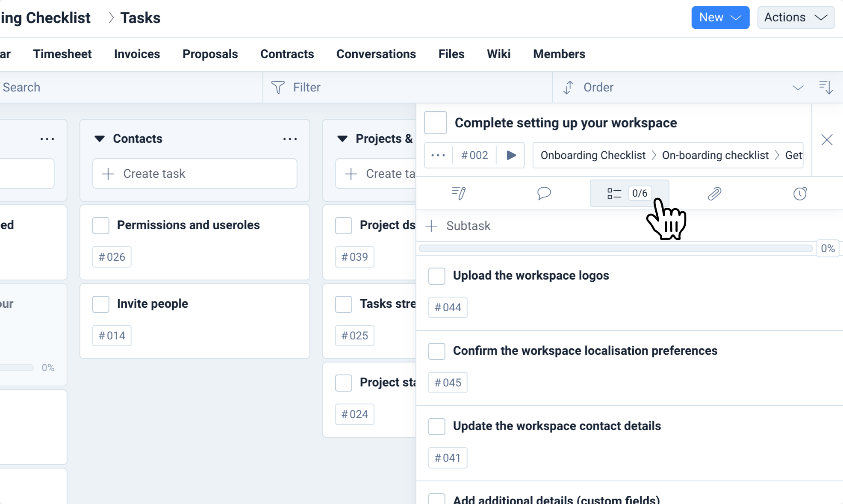
Task: Open the Actions dropdown
Action: (x=796, y=18)
